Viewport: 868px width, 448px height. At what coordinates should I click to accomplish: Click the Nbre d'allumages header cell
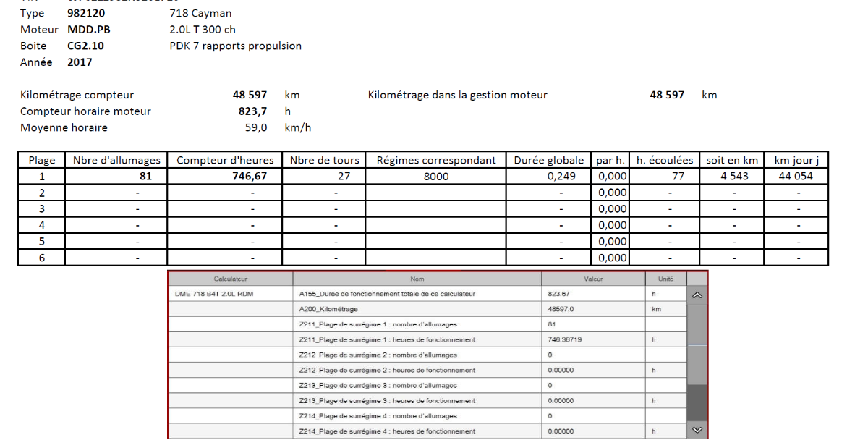(x=117, y=160)
